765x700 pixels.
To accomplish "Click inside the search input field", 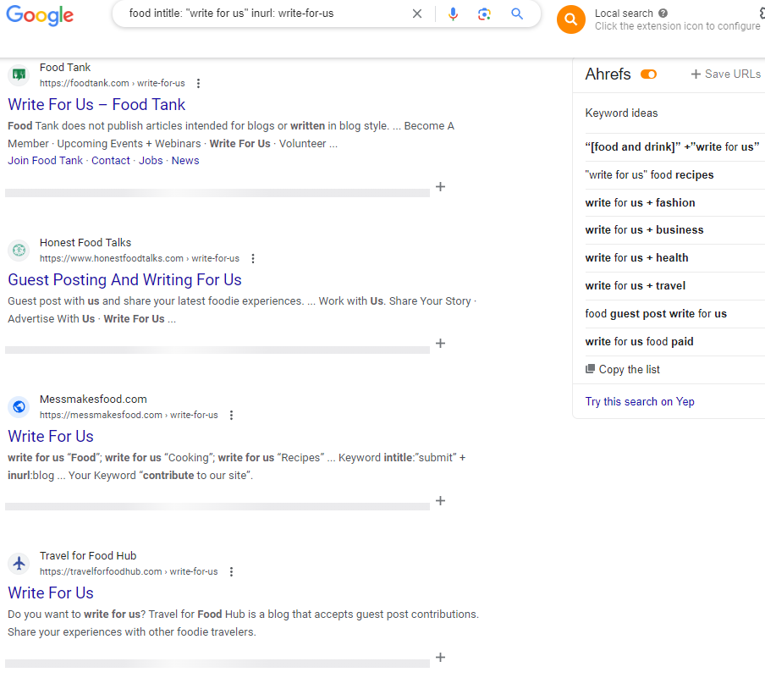I will (x=254, y=14).
